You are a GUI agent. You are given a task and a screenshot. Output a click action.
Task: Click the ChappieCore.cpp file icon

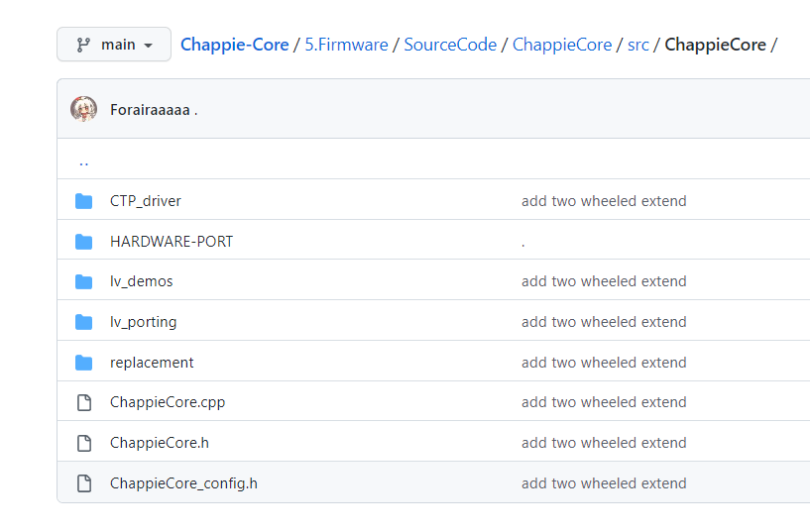coord(84,402)
